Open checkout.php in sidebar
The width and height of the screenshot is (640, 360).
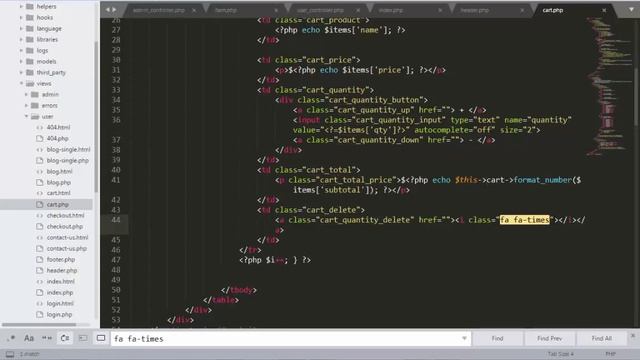click(x=64, y=226)
